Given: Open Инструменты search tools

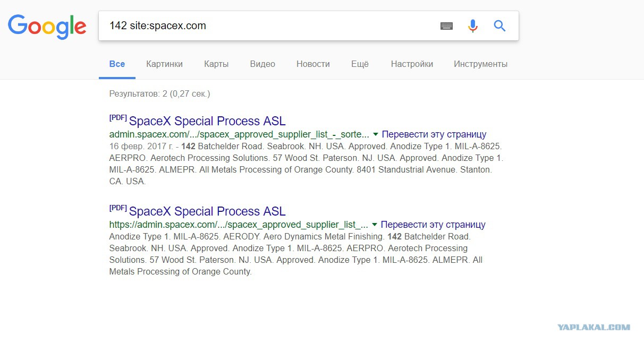Looking at the screenshot, I should click(x=480, y=64).
